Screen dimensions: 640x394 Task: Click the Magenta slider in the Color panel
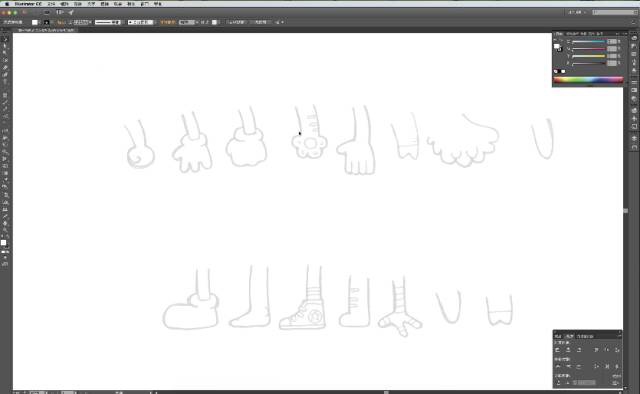click(589, 49)
